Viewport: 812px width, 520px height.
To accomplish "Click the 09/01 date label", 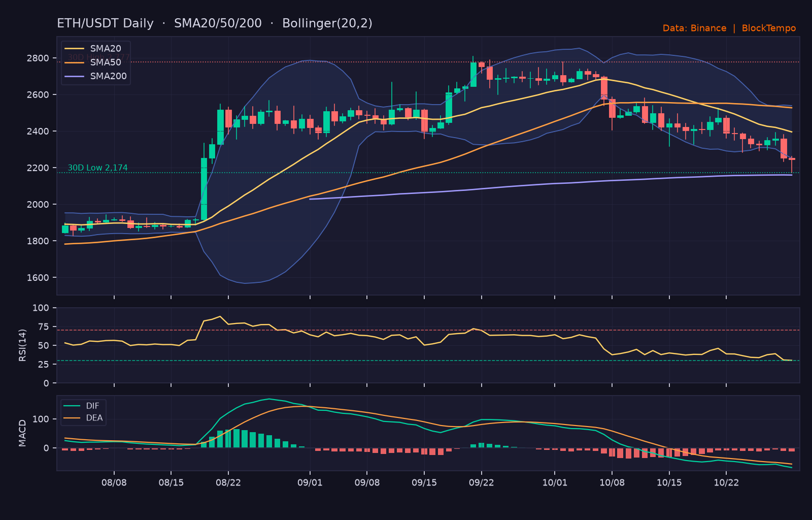I will click(x=310, y=482).
